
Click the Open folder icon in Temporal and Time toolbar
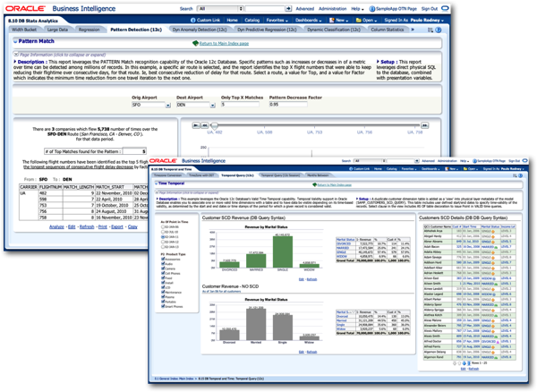pyautogui.click(x=465, y=169)
